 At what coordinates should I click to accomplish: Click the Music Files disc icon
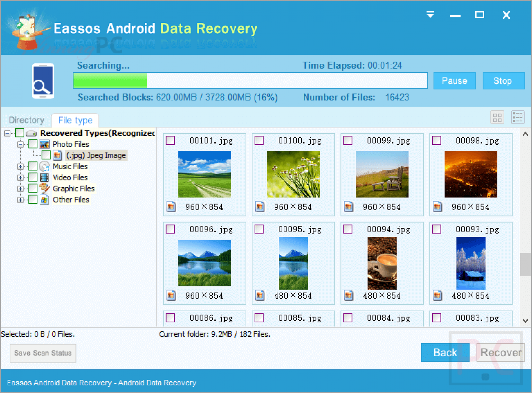pos(44,167)
